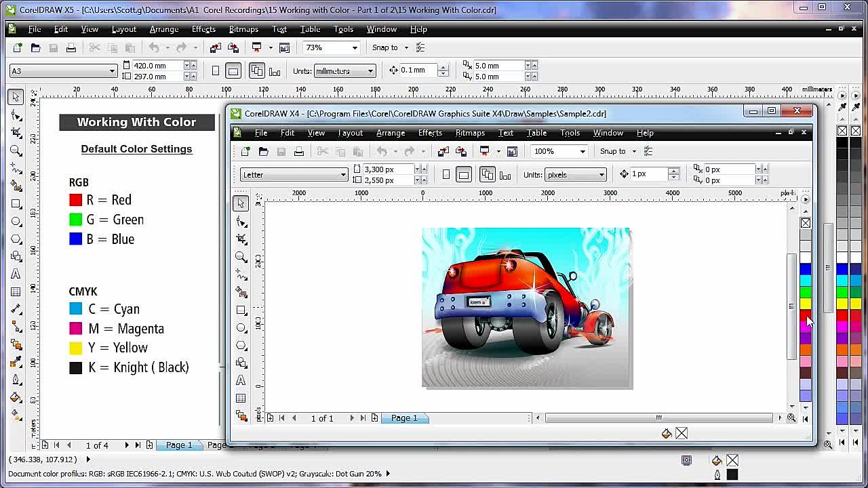The height and width of the screenshot is (488, 868).
Task: Expand the Letter page size dropdown
Action: click(x=343, y=175)
